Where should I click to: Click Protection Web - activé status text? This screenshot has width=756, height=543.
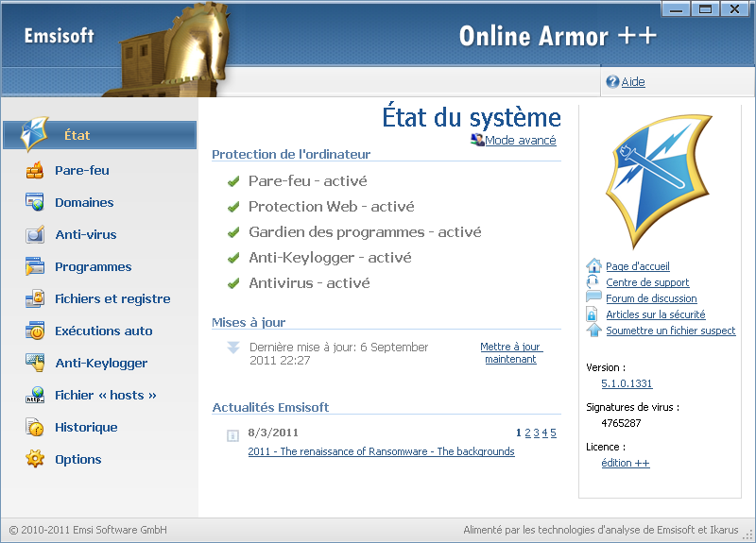click(x=332, y=207)
